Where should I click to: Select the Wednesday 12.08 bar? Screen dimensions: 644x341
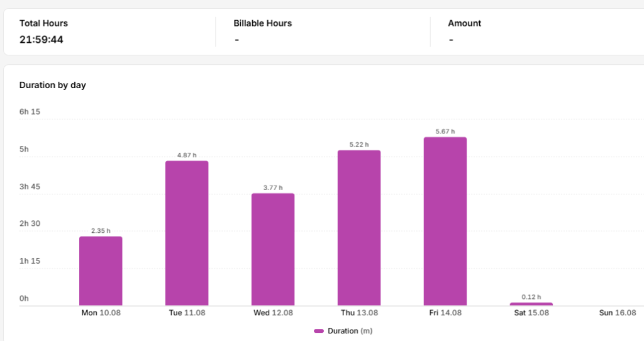[x=273, y=249]
